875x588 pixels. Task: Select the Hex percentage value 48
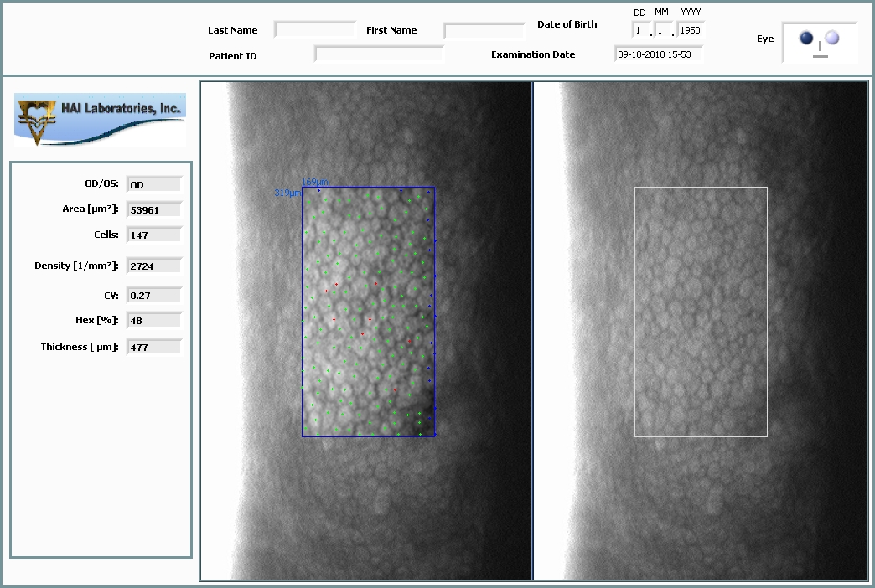pyautogui.click(x=154, y=320)
